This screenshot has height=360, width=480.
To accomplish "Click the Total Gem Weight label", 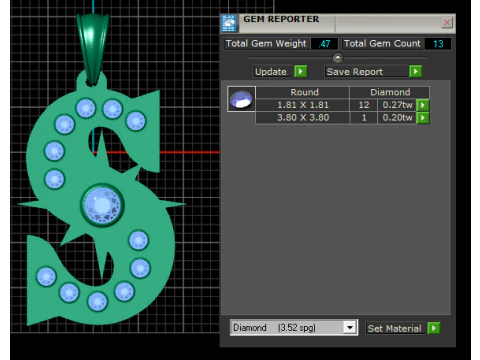I will [266, 44].
